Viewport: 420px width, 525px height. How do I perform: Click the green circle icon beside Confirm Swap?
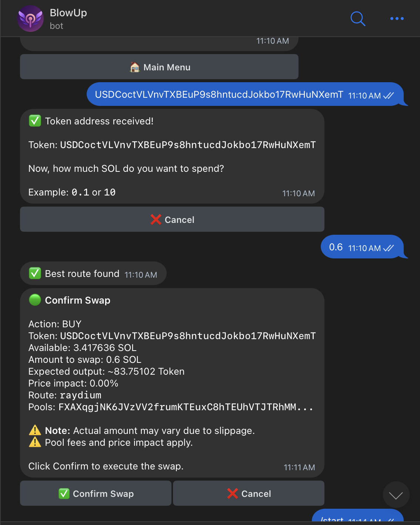34,300
